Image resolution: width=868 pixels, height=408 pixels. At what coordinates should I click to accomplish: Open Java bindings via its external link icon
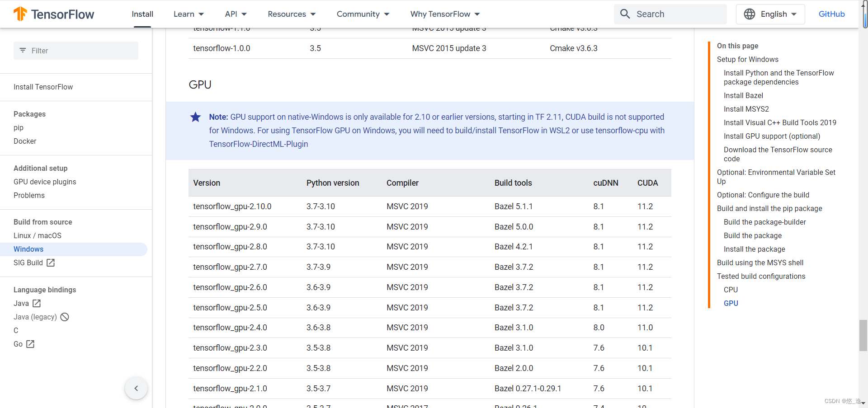click(36, 303)
